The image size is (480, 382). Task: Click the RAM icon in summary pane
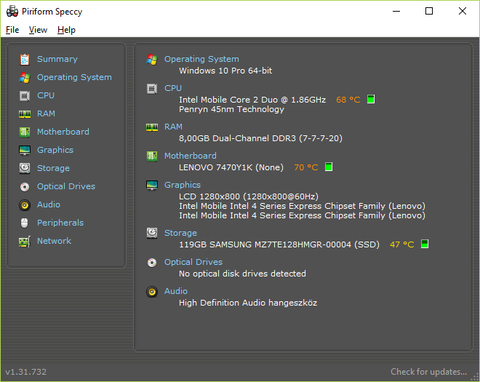point(152,127)
